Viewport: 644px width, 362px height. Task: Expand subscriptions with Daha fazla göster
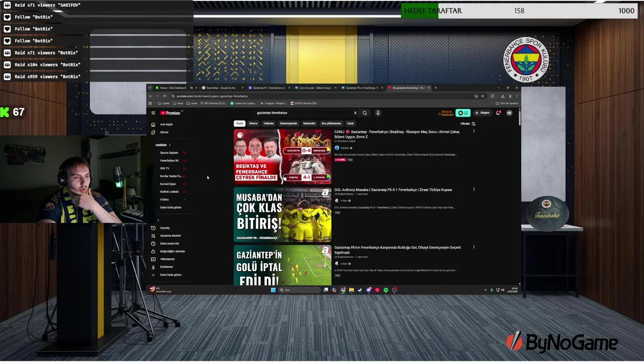pyautogui.click(x=171, y=207)
